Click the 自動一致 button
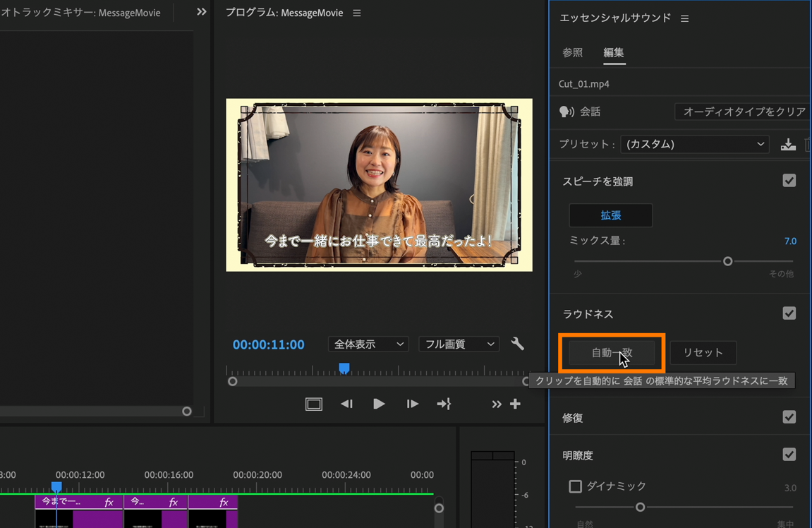The image size is (812, 528). click(612, 353)
